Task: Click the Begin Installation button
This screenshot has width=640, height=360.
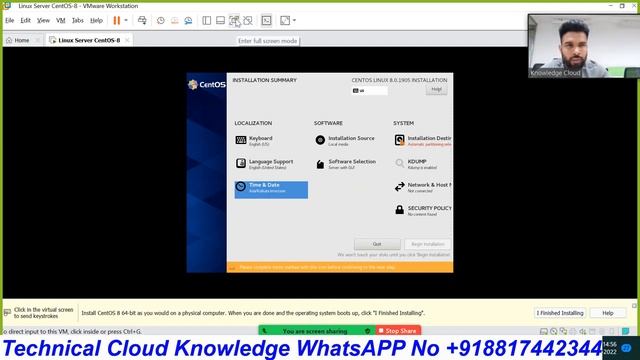Action: [x=427, y=244]
